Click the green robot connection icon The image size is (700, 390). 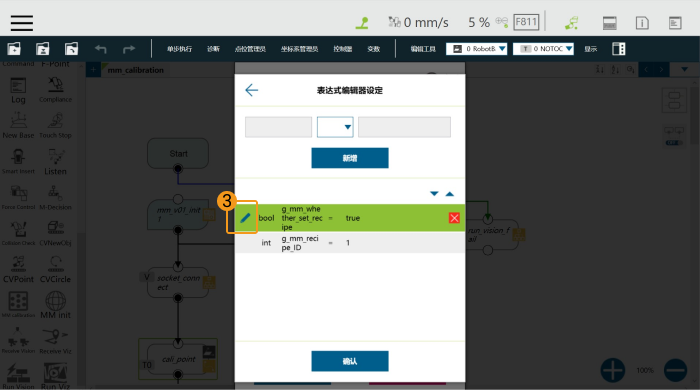(x=571, y=23)
